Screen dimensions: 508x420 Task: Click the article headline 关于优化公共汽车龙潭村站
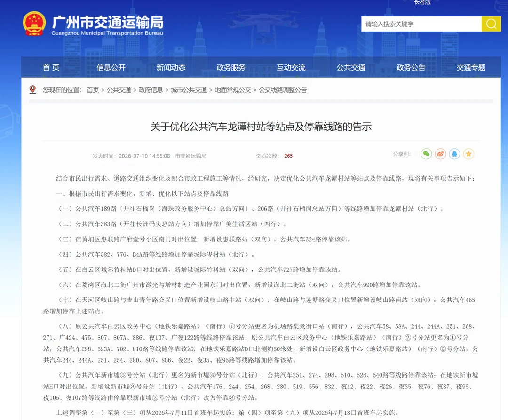pos(261,127)
